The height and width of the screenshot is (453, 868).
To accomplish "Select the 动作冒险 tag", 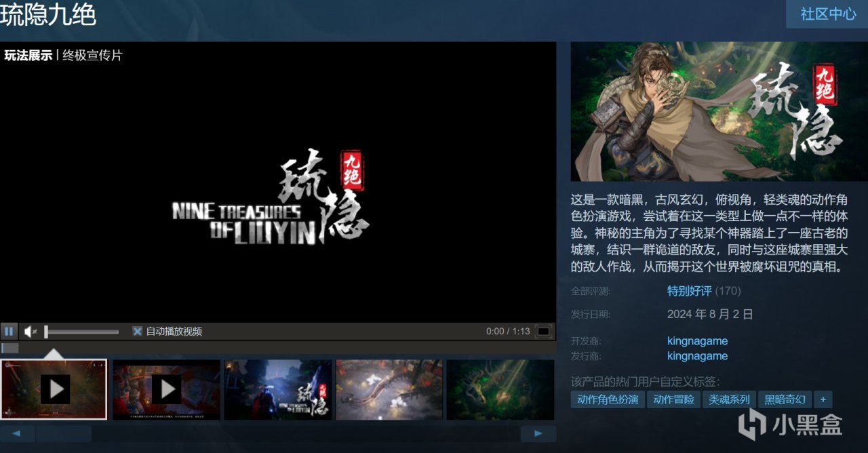I will coord(673,399).
